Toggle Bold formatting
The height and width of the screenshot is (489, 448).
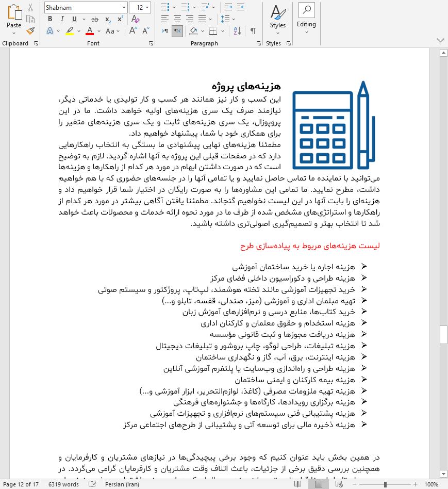pyautogui.click(x=50, y=19)
